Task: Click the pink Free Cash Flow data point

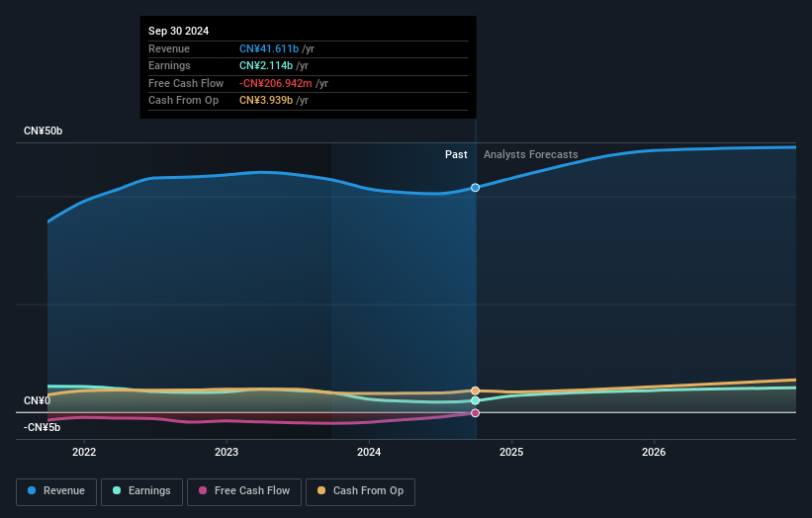Action: tap(475, 413)
